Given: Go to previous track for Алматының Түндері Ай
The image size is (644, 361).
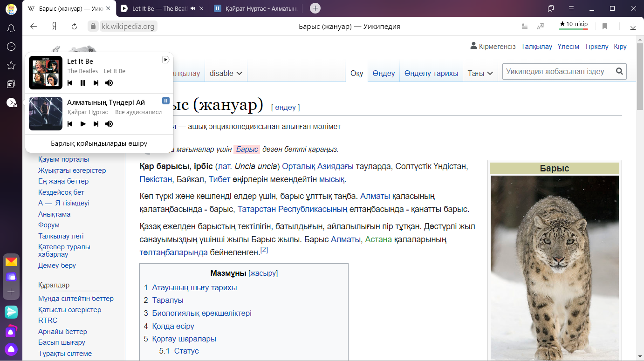Looking at the screenshot, I should 70,124.
